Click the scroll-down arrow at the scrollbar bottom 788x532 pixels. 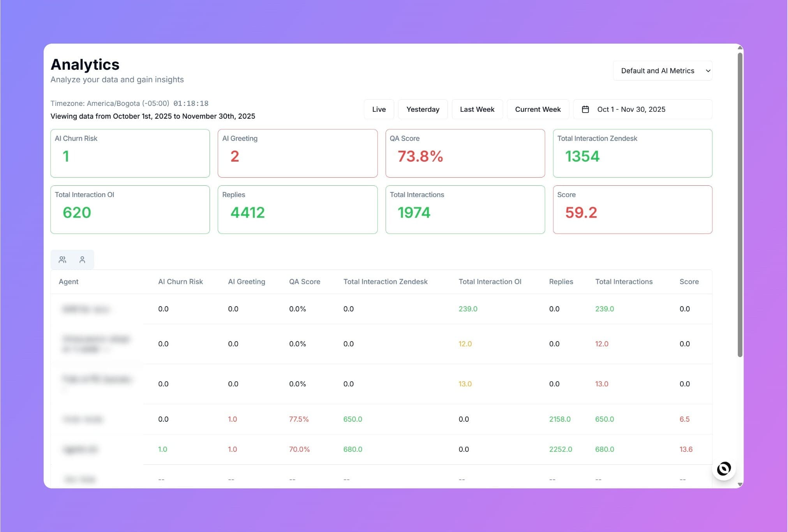point(739,485)
